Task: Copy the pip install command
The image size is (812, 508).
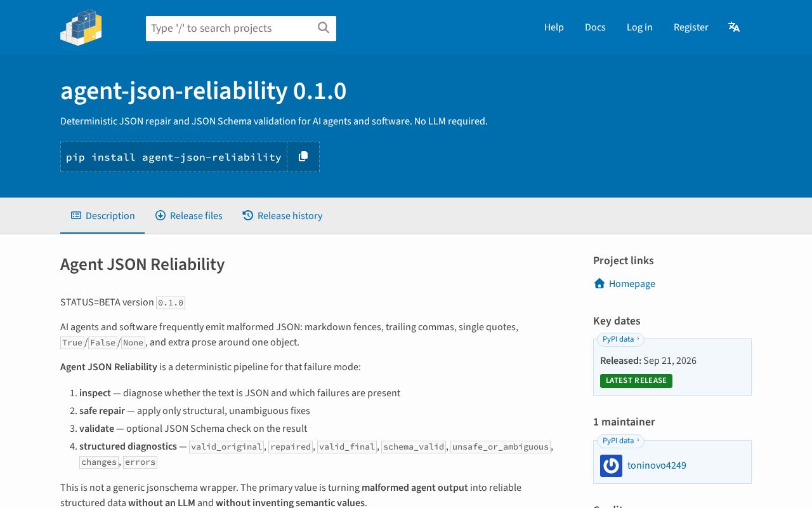Action: point(303,157)
